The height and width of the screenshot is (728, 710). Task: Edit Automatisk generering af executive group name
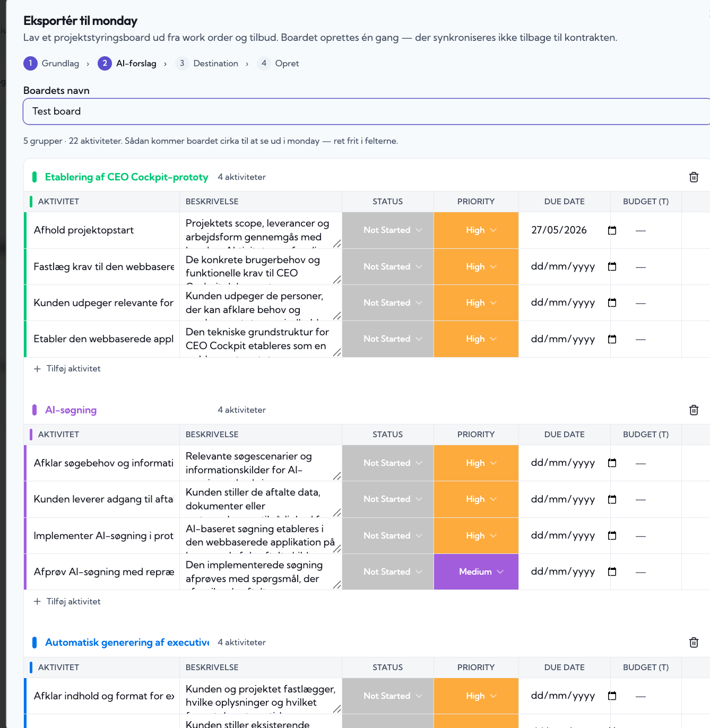126,643
